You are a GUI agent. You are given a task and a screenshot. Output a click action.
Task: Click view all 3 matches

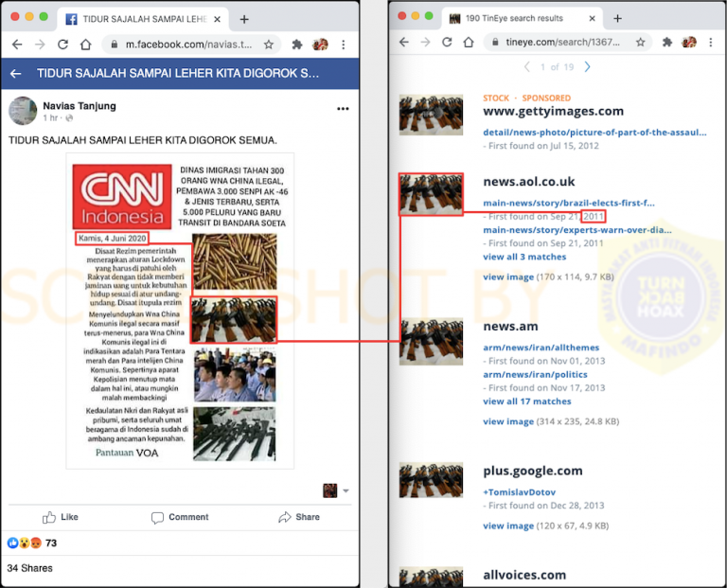pyautogui.click(x=524, y=257)
